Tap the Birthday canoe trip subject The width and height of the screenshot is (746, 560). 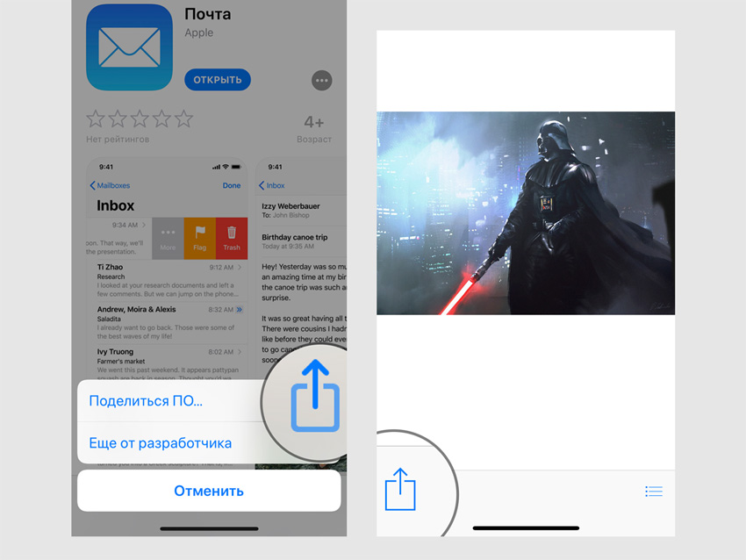295,237
